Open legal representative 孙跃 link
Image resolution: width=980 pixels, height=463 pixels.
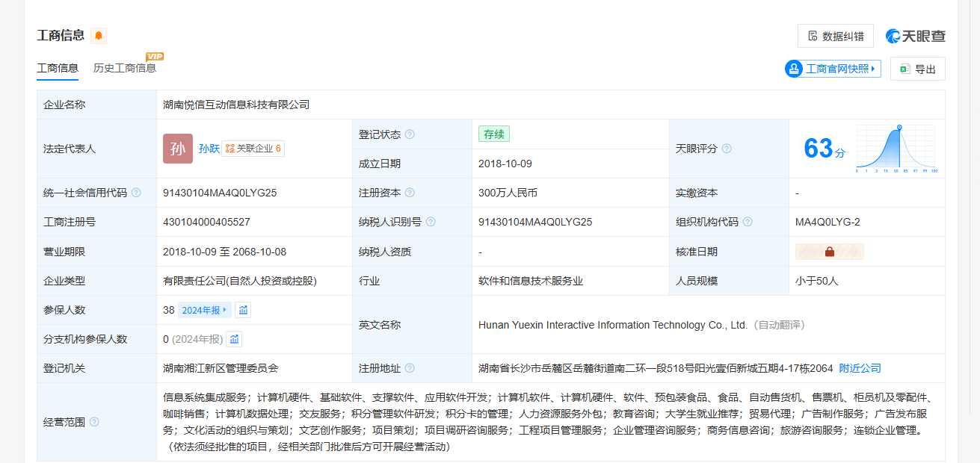pos(209,149)
